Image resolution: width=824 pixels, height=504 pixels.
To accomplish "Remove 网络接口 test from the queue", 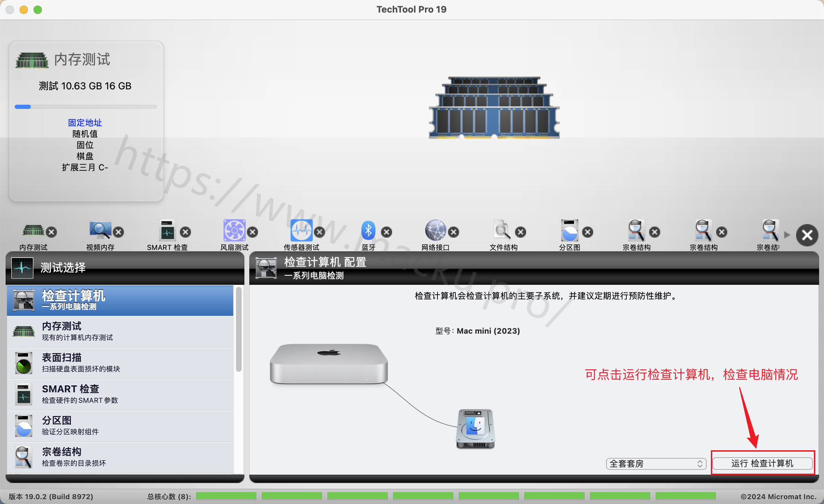I will 454,232.
